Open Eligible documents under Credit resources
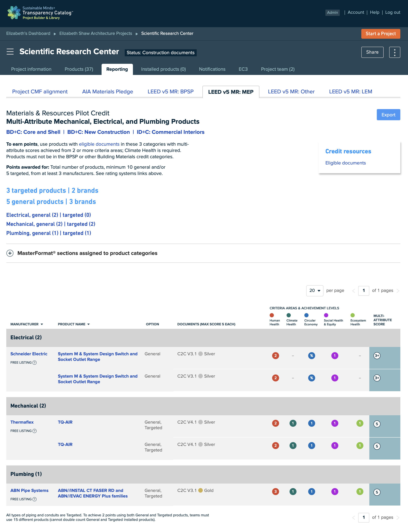 point(345,163)
